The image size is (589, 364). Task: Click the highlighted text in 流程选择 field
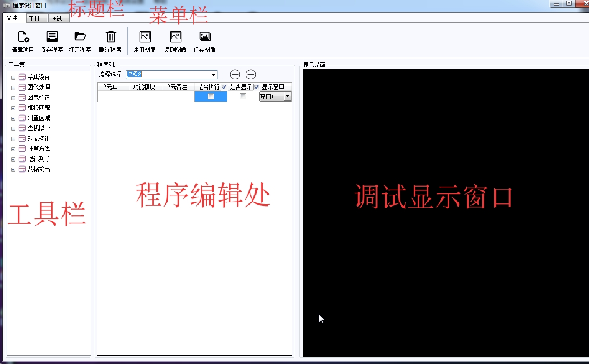click(x=134, y=75)
